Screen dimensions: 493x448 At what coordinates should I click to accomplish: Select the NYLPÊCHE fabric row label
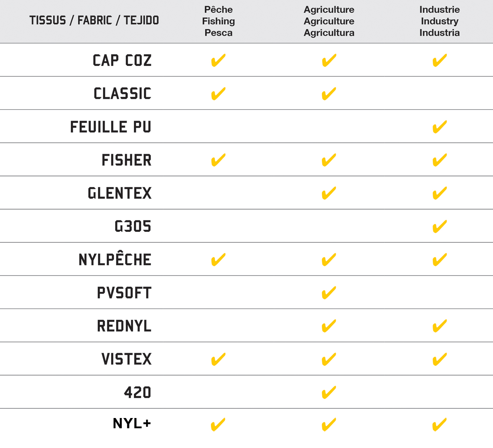[115, 259]
